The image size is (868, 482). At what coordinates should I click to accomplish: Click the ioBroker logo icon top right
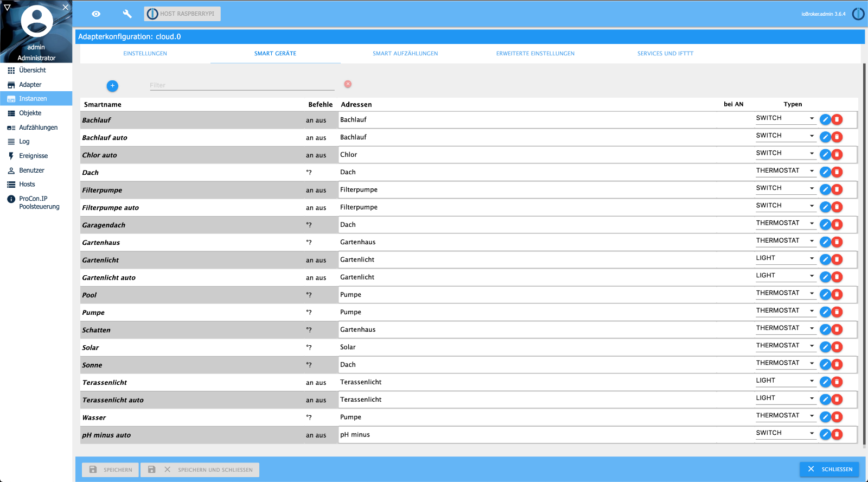click(858, 14)
